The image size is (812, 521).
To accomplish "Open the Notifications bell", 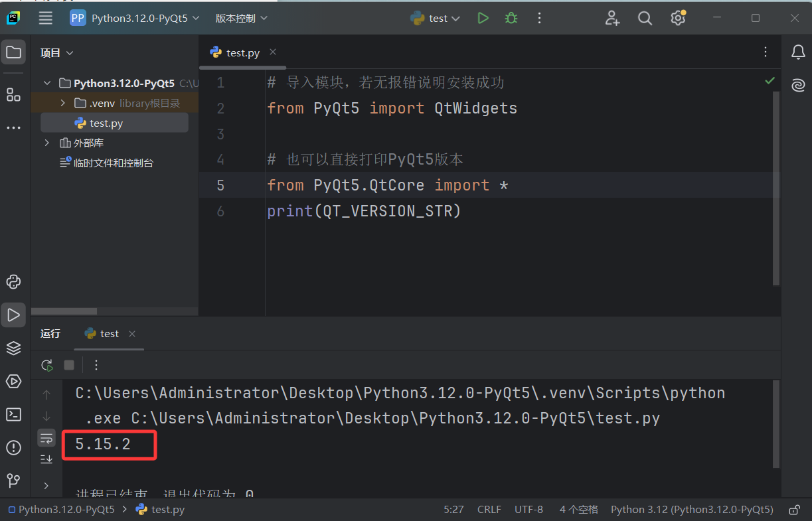I will click(798, 52).
